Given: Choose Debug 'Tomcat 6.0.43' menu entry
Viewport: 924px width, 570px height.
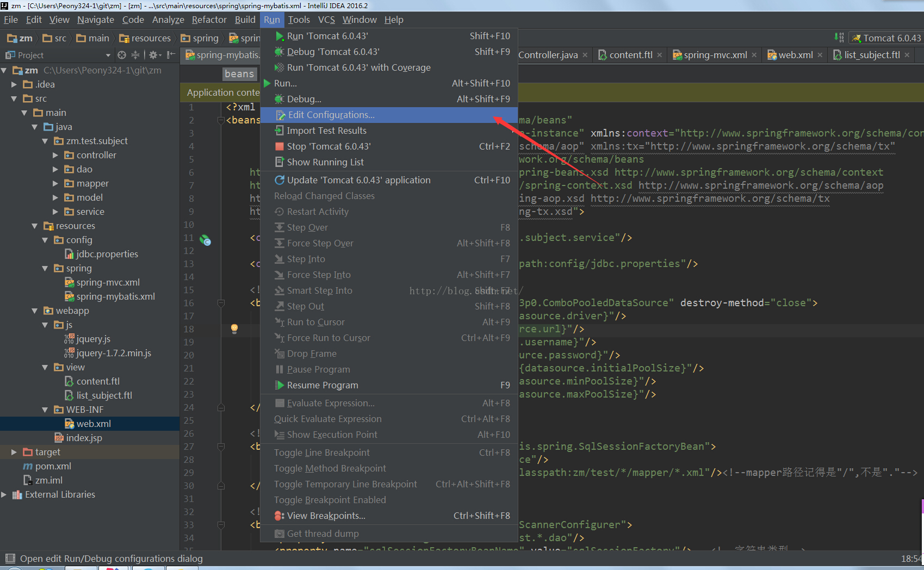Looking at the screenshot, I should point(333,52).
